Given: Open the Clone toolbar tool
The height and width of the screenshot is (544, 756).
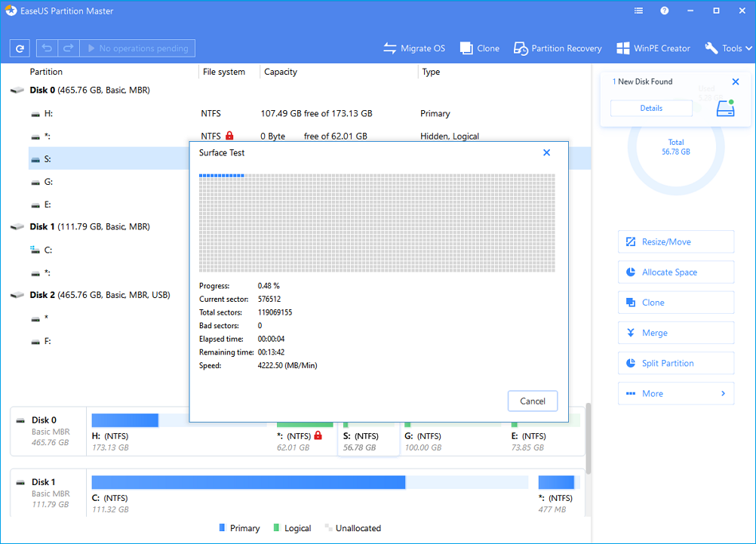Looking at the screenshot, I should (x=480, y=48).
